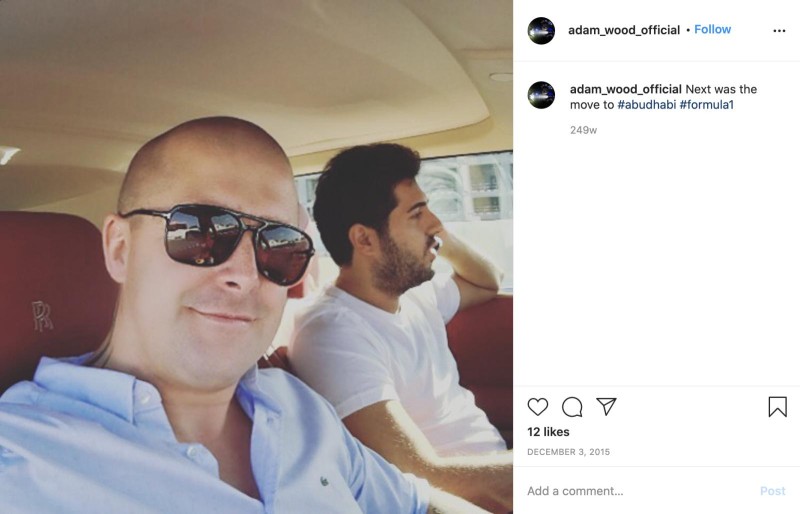Follow adam_wood_official

[712, 30]
